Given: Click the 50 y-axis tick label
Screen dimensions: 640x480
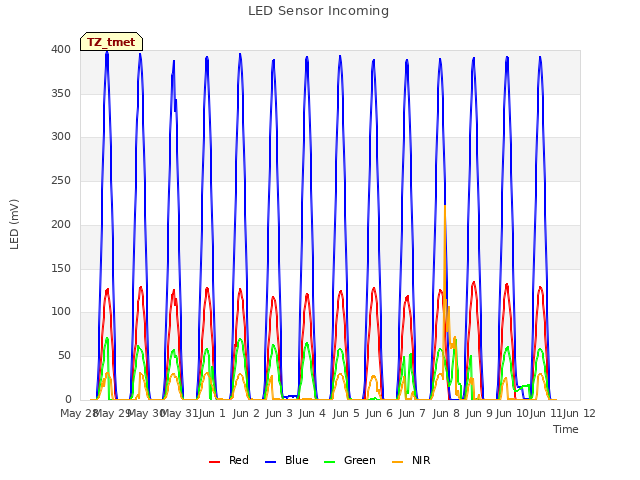Looking at the screenshot, I should tap(64, 356).
